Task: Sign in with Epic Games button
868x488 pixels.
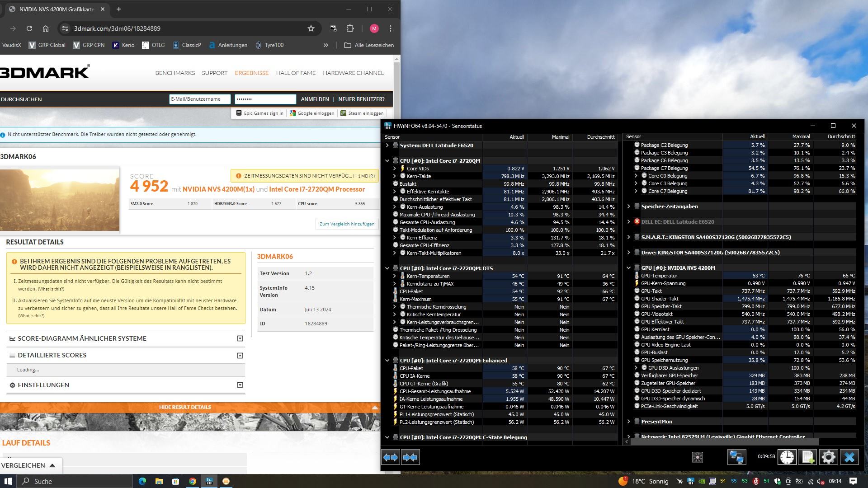Action: pyautogui.click(x=260, y=113)
